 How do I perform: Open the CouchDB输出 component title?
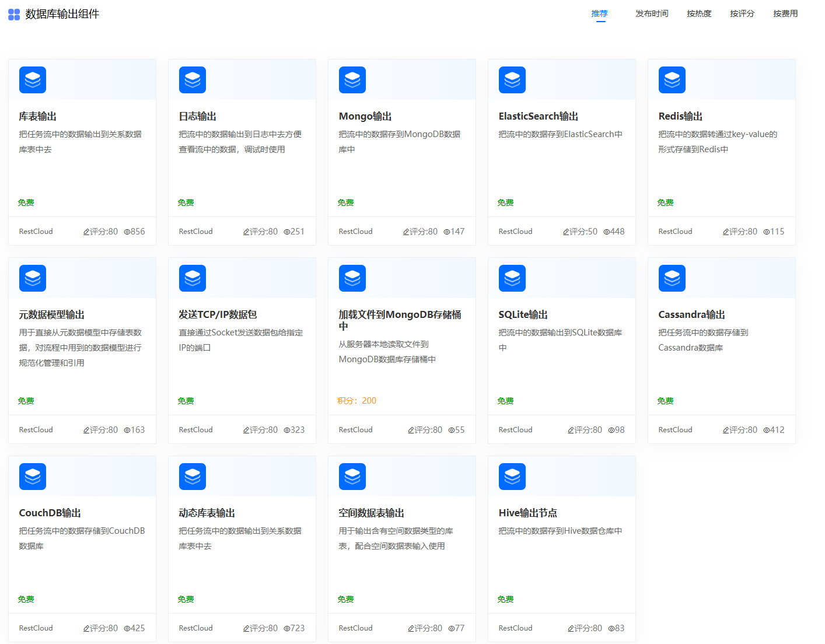pyautogui.click(x=50, y=513)
